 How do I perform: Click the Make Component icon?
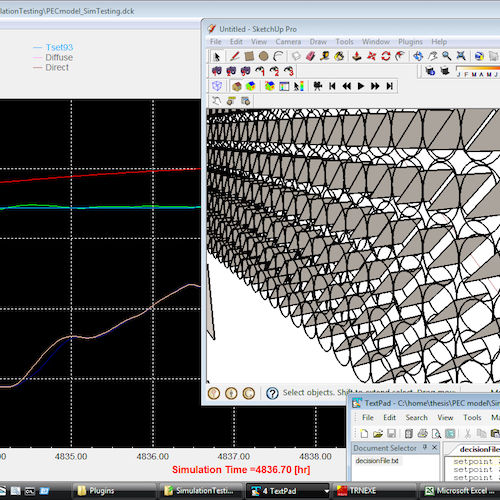click(x=296, y=56)
